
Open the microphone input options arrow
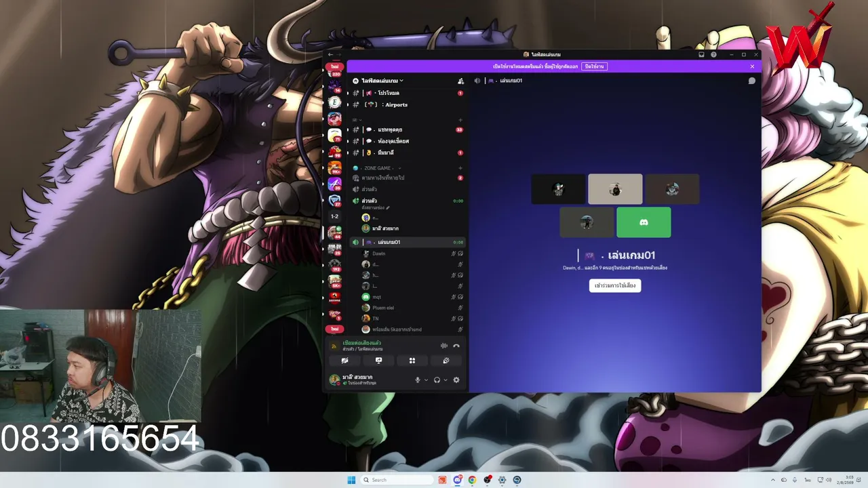coord(426,380)
